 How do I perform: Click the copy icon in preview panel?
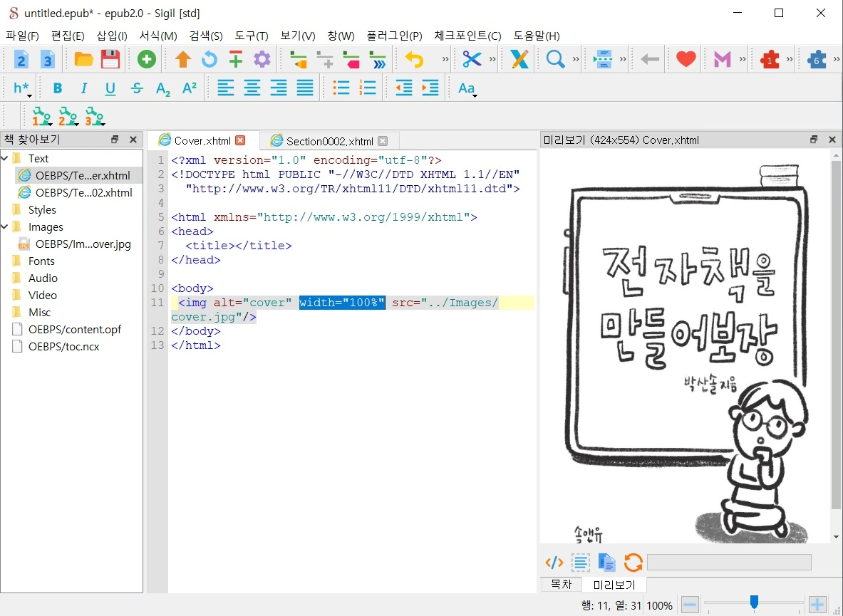[607, 563]
